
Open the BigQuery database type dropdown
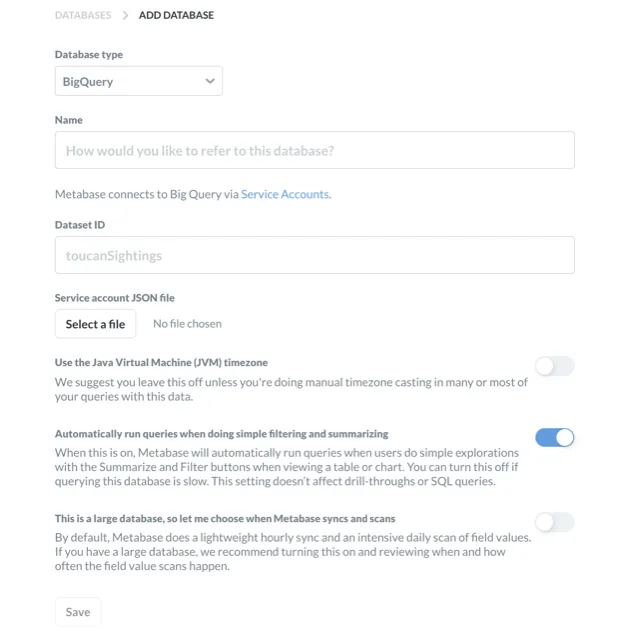point(139,81)
